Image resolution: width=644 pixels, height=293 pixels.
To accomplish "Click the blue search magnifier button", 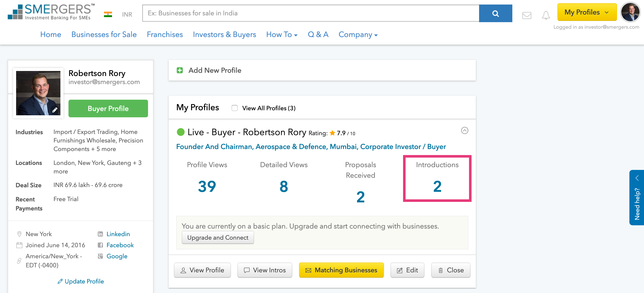I will pos(495,13).
